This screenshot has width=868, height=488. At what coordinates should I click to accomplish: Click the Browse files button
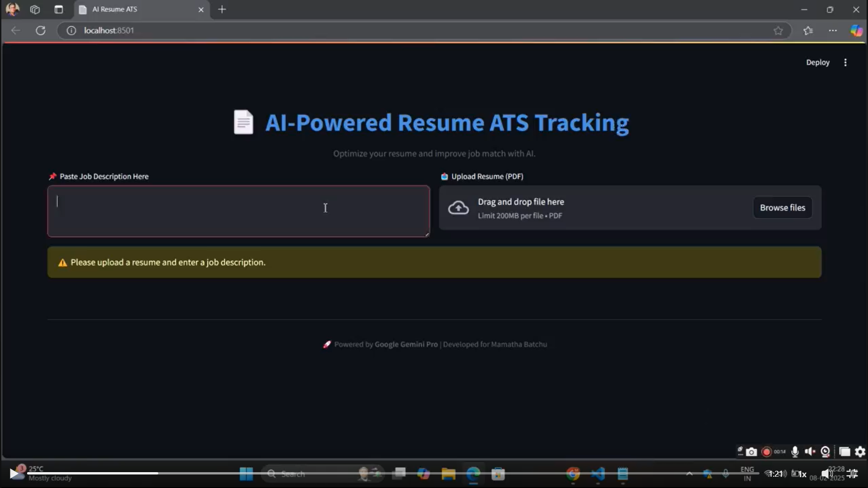point(782,208)
